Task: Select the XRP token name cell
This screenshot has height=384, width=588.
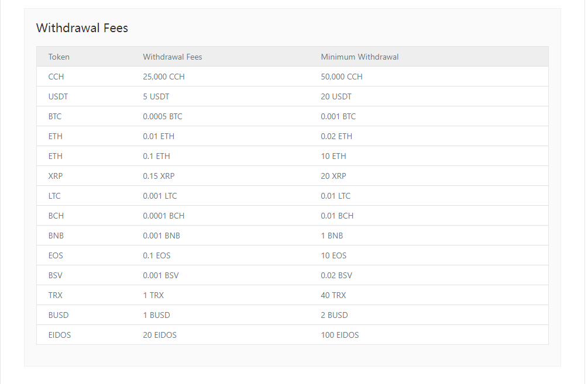Action: [x=56, y=176]
